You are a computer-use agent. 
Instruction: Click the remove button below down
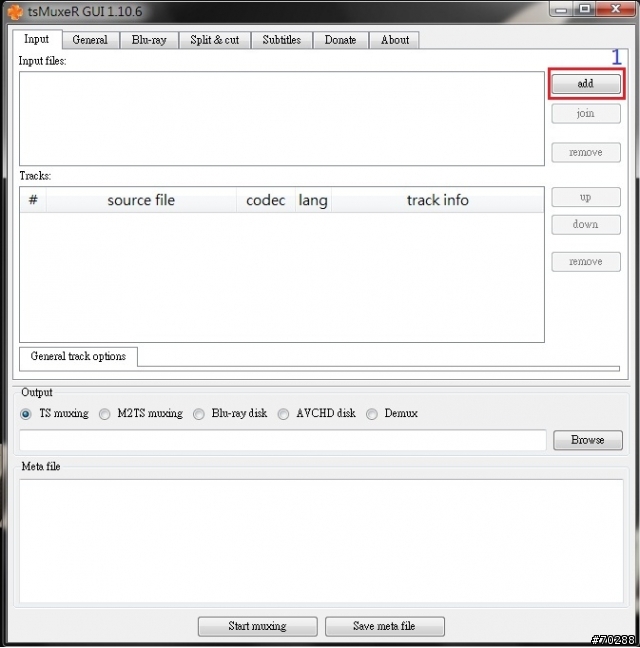coord(586,262)
